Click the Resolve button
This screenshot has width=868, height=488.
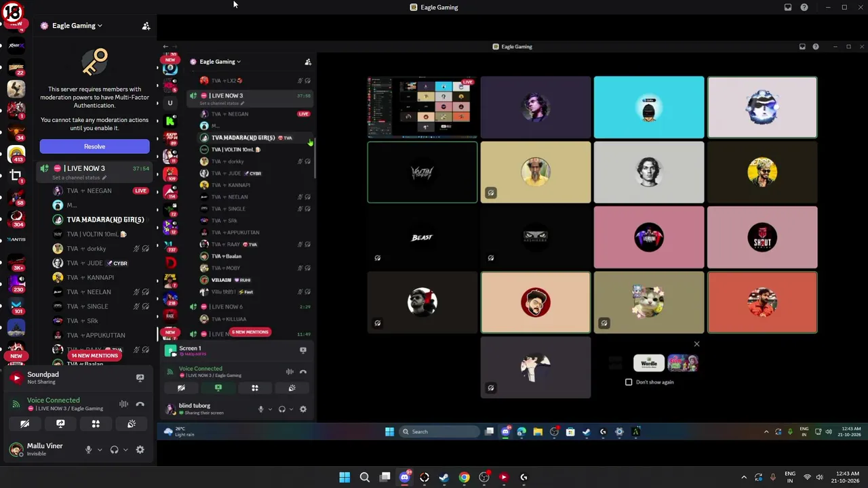(x=94, y=146)
